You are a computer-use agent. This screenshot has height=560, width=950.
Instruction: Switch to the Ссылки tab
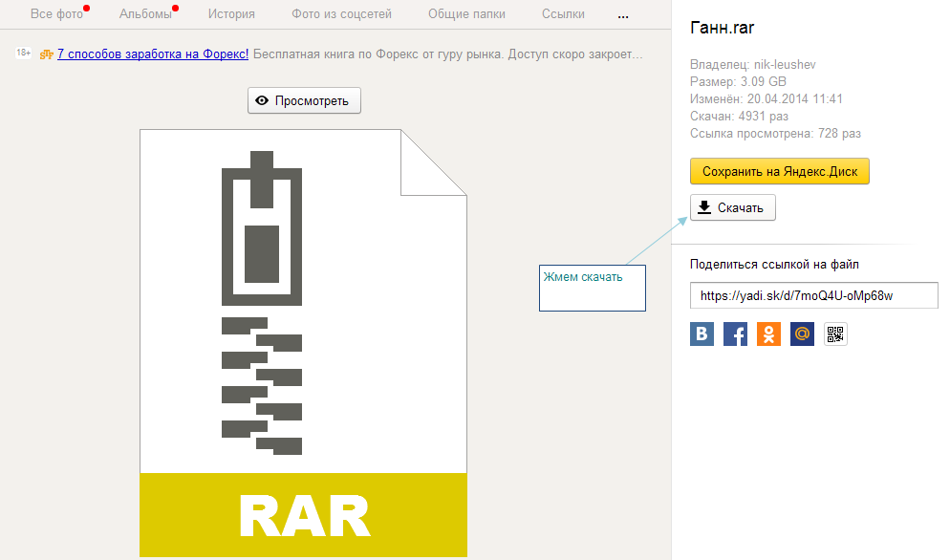563,14
